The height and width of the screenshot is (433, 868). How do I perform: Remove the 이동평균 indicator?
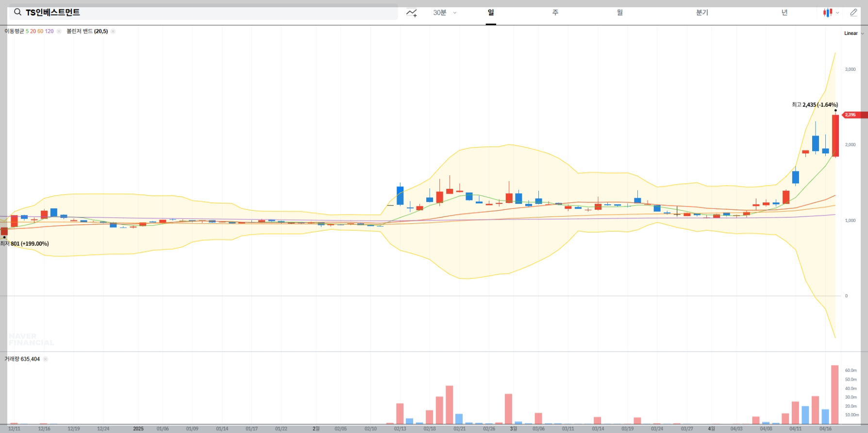click(x=59, y=31)
